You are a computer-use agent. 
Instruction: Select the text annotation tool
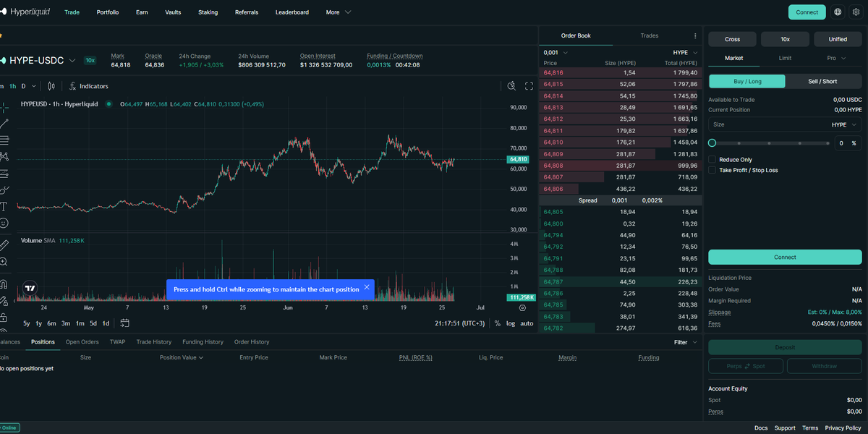click(x=4, y=207)
